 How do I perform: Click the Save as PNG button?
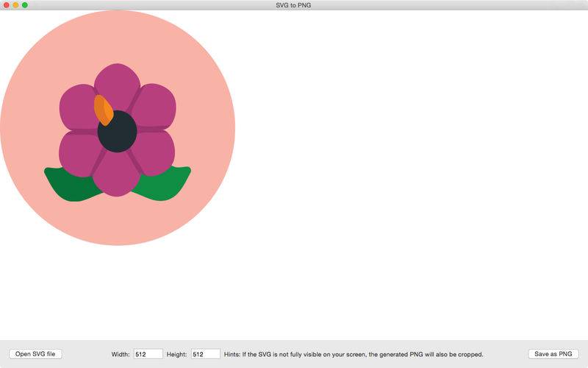[553, 354]
